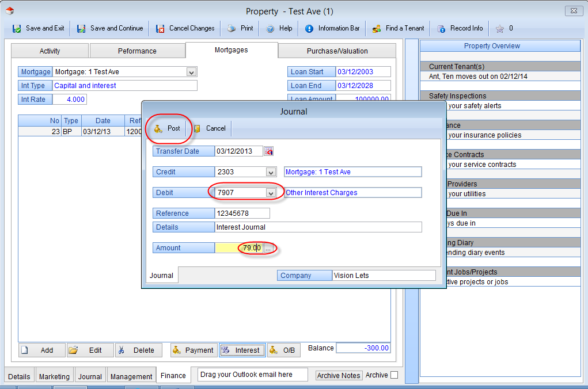
Task: Click the Archive Notes button
Action: [339, 376]
